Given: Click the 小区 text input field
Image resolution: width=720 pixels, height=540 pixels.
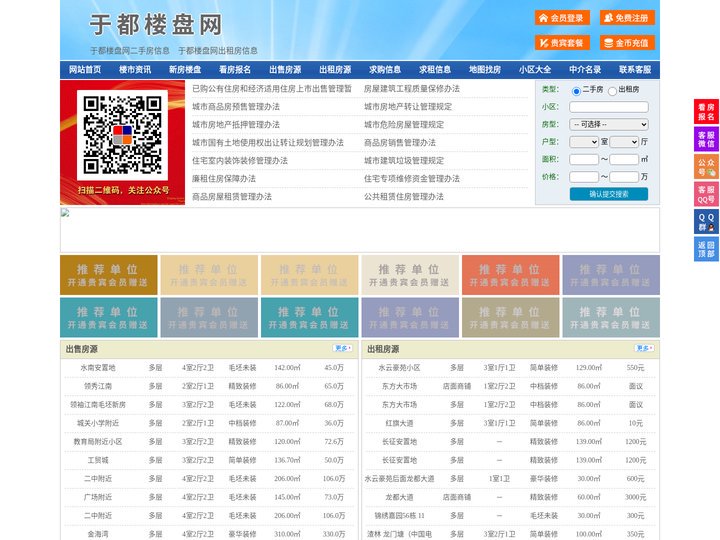Looking at the screenshot, I should click(x=609, y=107).
